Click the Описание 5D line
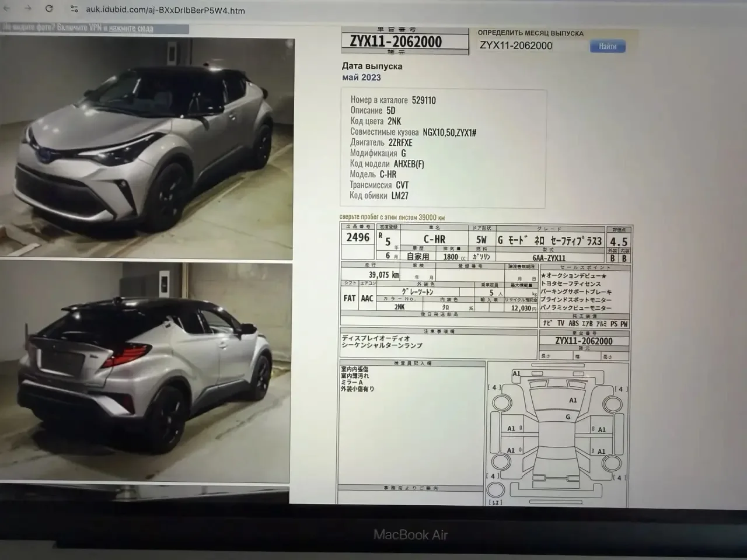The width and height of the screenshot is (747, 560). pyautogui.click(x=373, y=110)
